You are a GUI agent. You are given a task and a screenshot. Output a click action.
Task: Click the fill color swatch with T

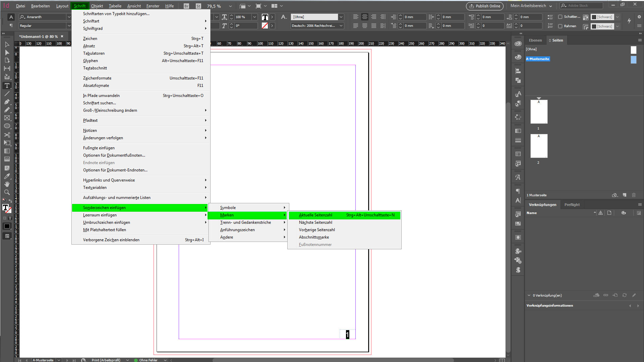point(5,208)
